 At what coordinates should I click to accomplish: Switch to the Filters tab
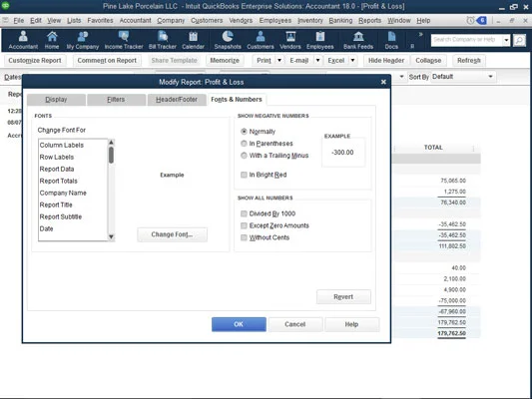click(116, 100)
